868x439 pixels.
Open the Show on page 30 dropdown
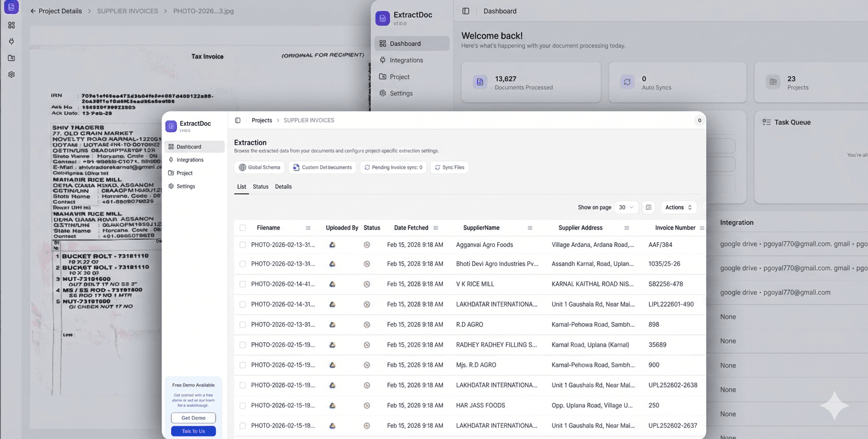(x=626, y=207)
